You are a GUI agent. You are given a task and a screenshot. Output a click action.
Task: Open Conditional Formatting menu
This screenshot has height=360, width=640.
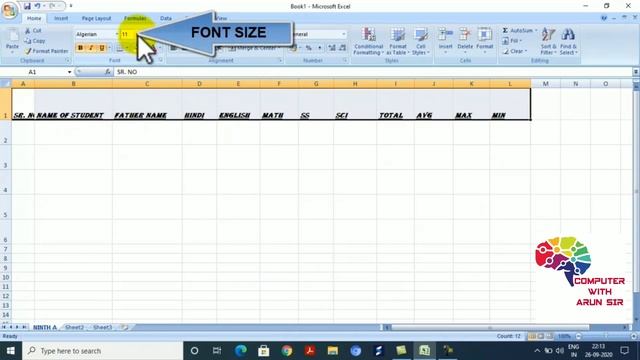(368, 41)
